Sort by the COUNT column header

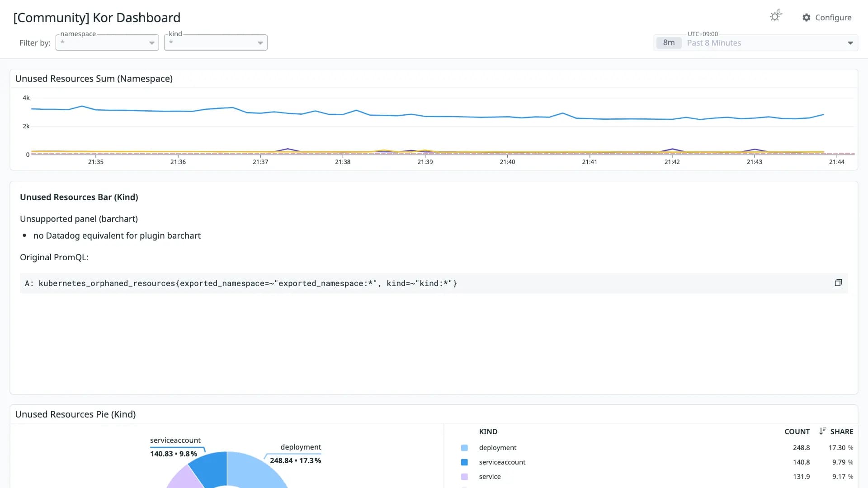[x=797, y=432]
